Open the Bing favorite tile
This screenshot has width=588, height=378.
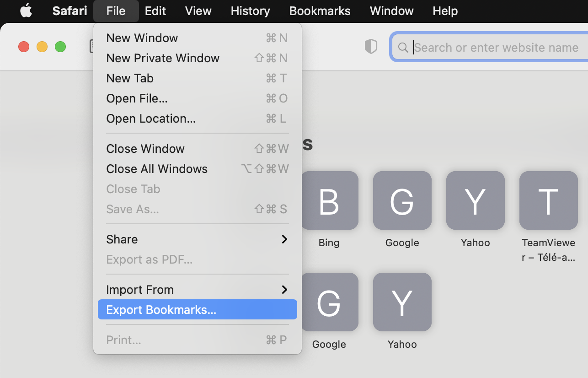[x=329, y=200]
